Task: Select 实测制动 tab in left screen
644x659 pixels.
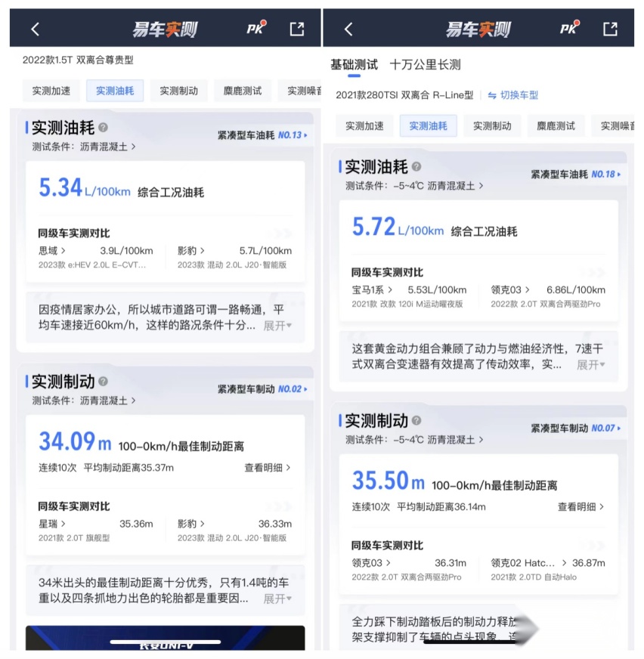Action: coord(178,91)
